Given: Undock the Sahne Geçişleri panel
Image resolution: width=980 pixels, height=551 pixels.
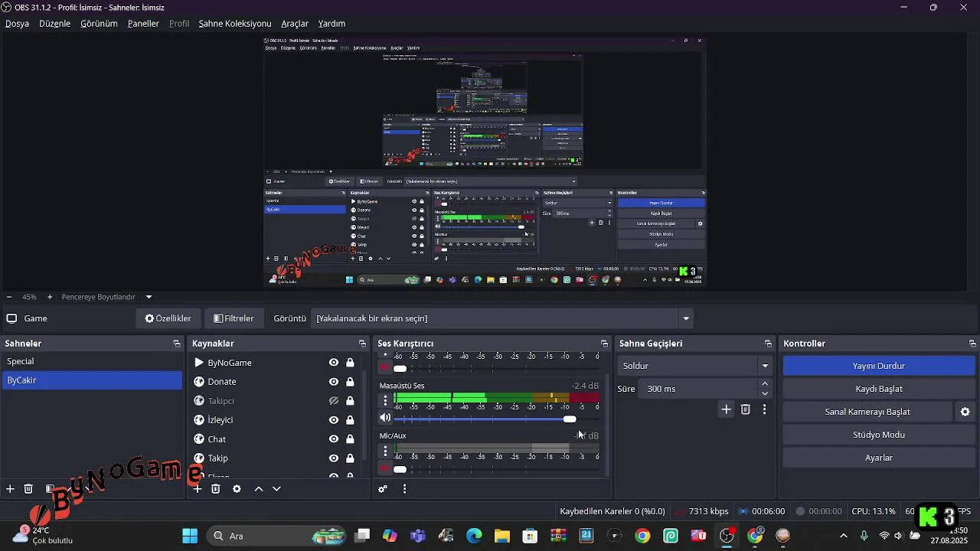Looking at the screenshot, I should point(768,344).
